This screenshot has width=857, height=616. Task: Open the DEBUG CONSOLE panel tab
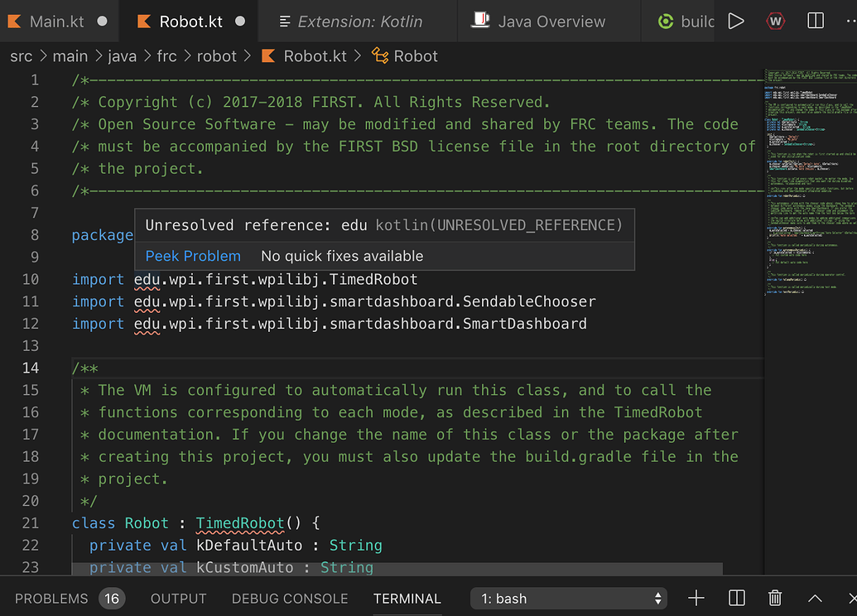point(290,599)
